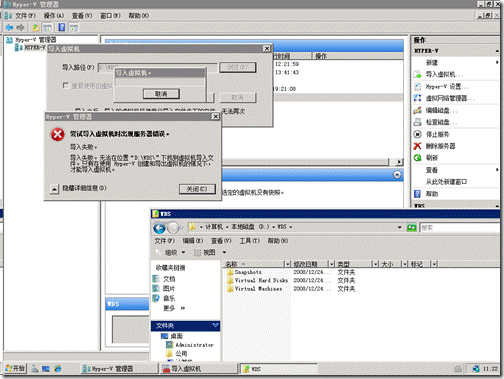Open 文件 menu in Hyper-V manager
The height and width of the screenshot is (379, 504).
point(25,16)
